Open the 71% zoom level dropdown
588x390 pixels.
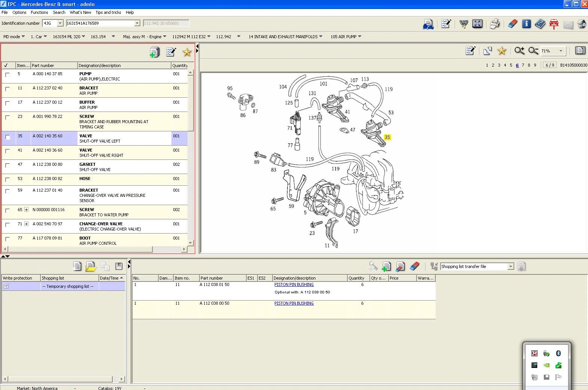pos(560,51)
